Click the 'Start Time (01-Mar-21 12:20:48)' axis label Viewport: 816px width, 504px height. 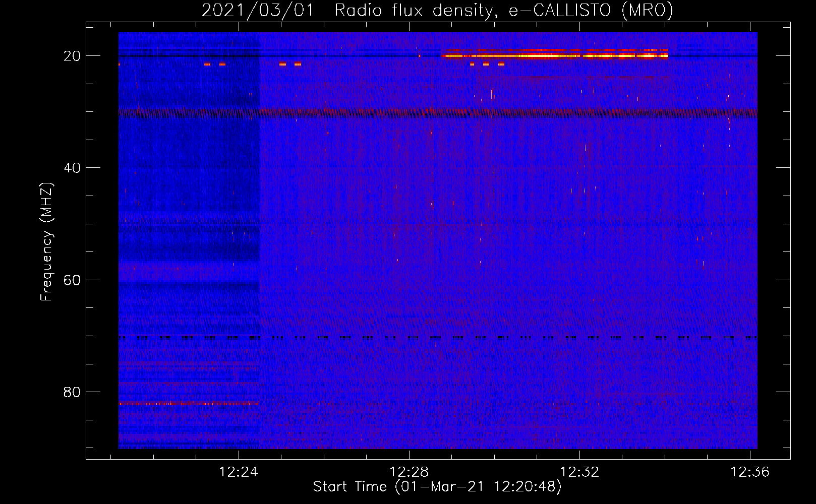coord(437,487)
